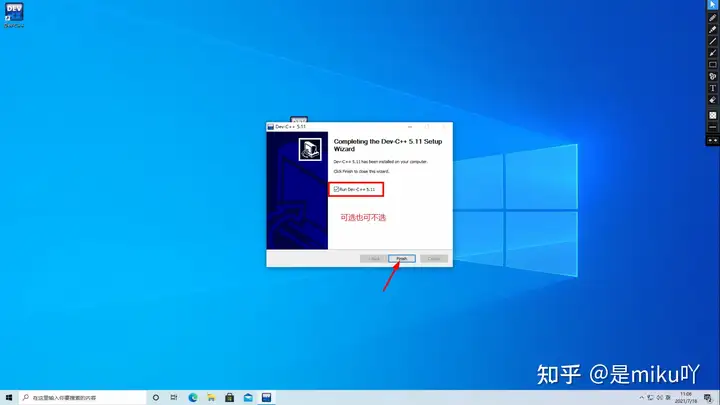Click the Dev-C++ installer taskbar icon
The image size is (720, 405).
coord(266,398)
